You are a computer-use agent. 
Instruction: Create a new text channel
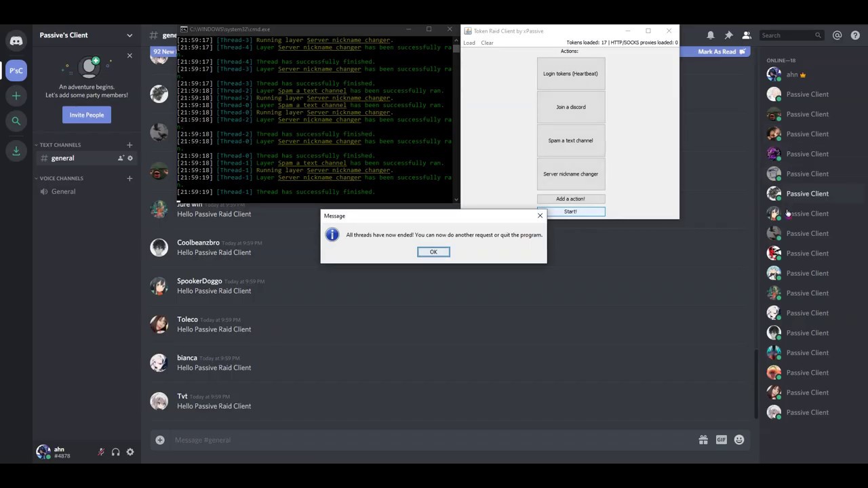(x=130, y=144)
